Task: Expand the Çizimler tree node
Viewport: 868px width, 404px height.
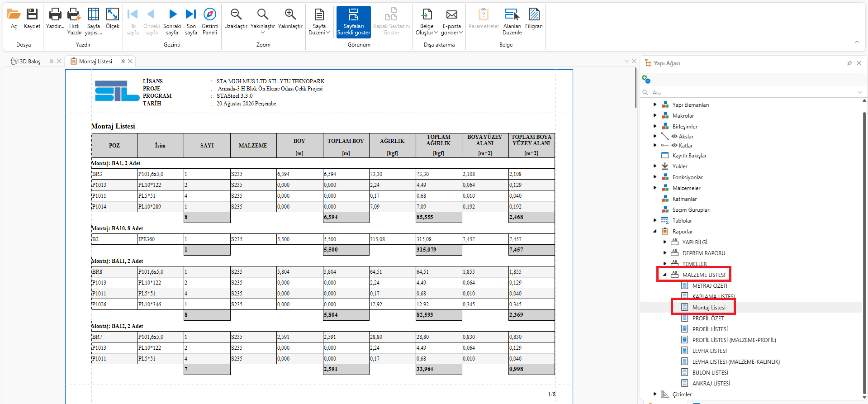Action: (x=655, y=394)
